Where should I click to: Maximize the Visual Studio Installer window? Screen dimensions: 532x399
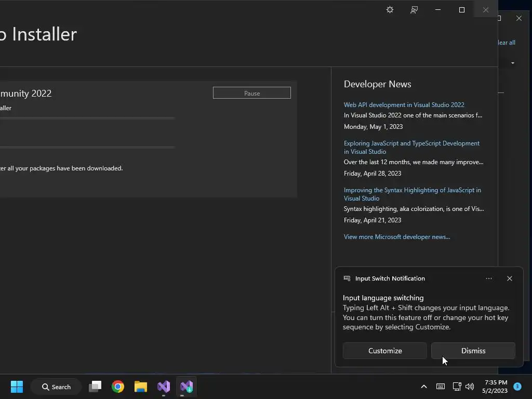pos(462,10)
